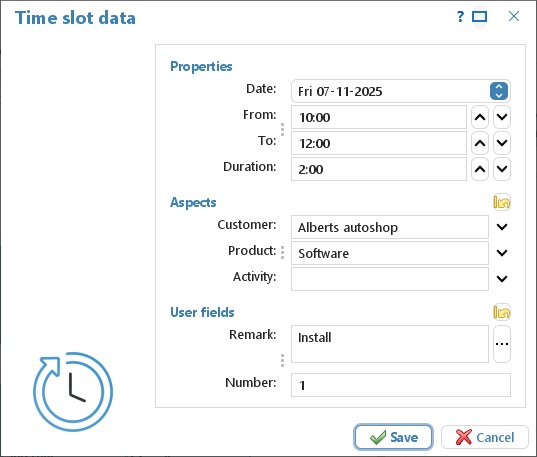Click the From/To link handle dots
The image size is (537, 457).
[282, 129]
